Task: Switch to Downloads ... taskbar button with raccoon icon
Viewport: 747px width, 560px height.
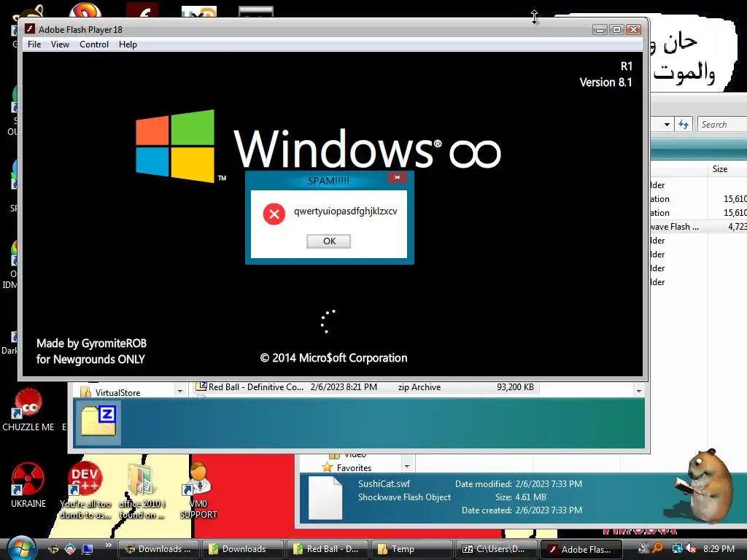Action: tap(158, 549)
